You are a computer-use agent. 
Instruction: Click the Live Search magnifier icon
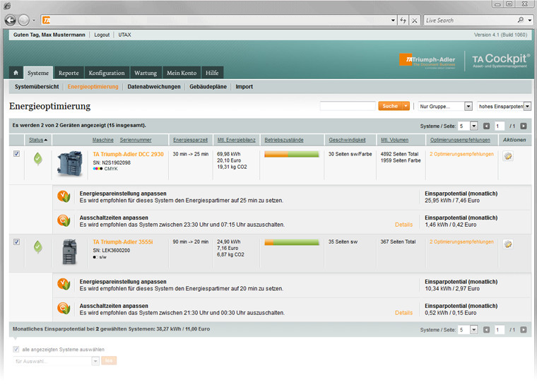(x=521, y=20)
